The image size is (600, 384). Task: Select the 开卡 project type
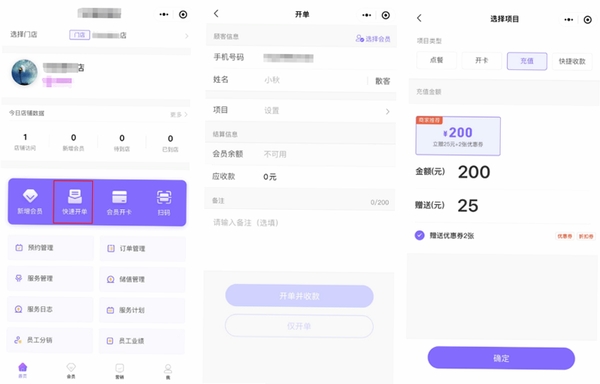coord(482,60)
